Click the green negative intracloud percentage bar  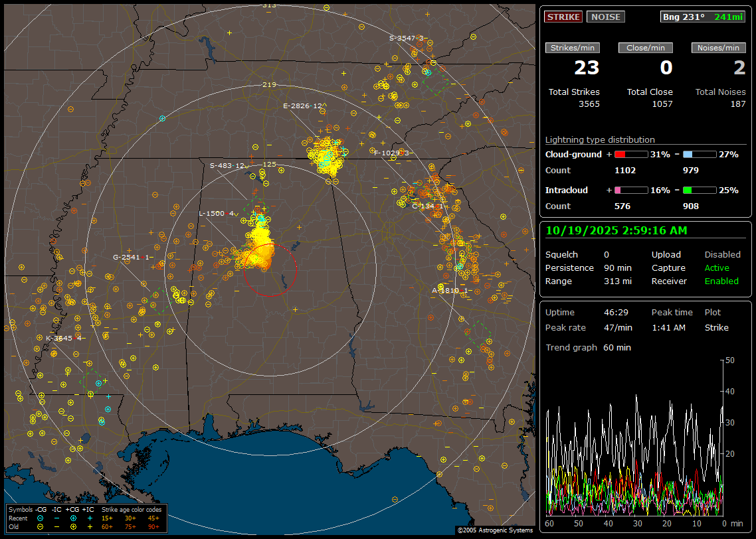point(700,190)
